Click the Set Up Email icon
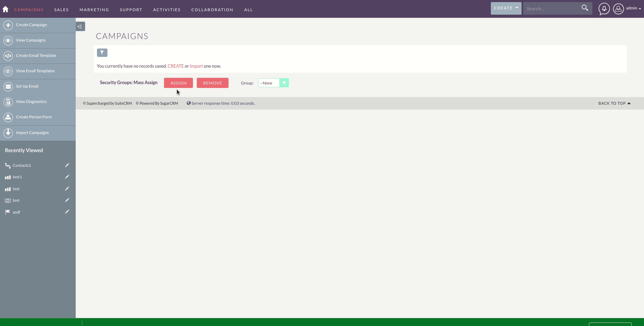 click(8, 86)
